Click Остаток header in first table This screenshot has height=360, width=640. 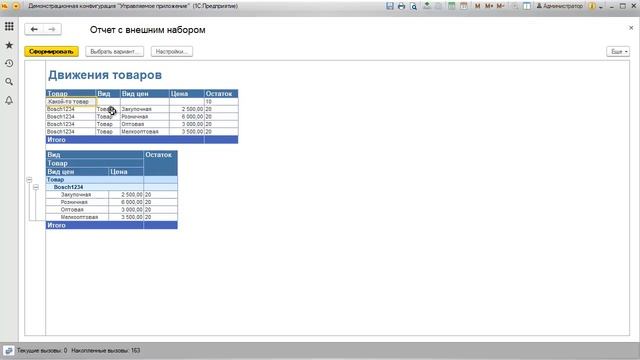tap(221, 93)
